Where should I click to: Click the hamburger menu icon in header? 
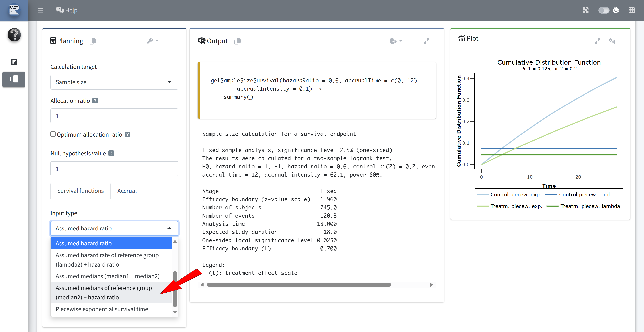pyautogui.click(x=41, y=10)
